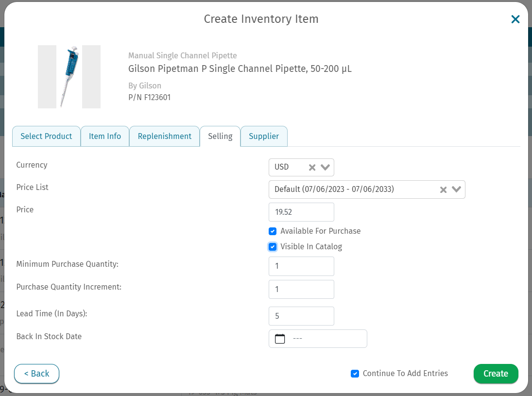Open the USD currency combo box
The height and width of the screenshot is (396, 532).
click(x=301, y=167)
